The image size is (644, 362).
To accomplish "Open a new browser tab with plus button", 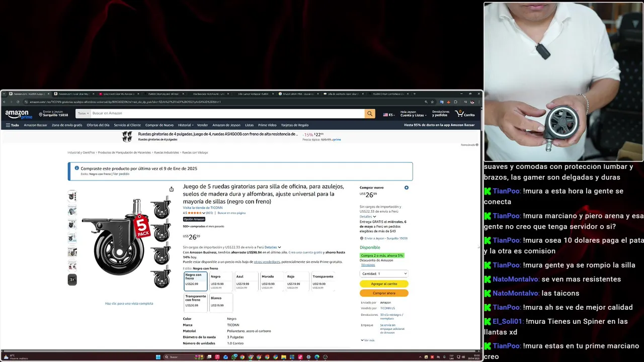I will pos(414,94).
